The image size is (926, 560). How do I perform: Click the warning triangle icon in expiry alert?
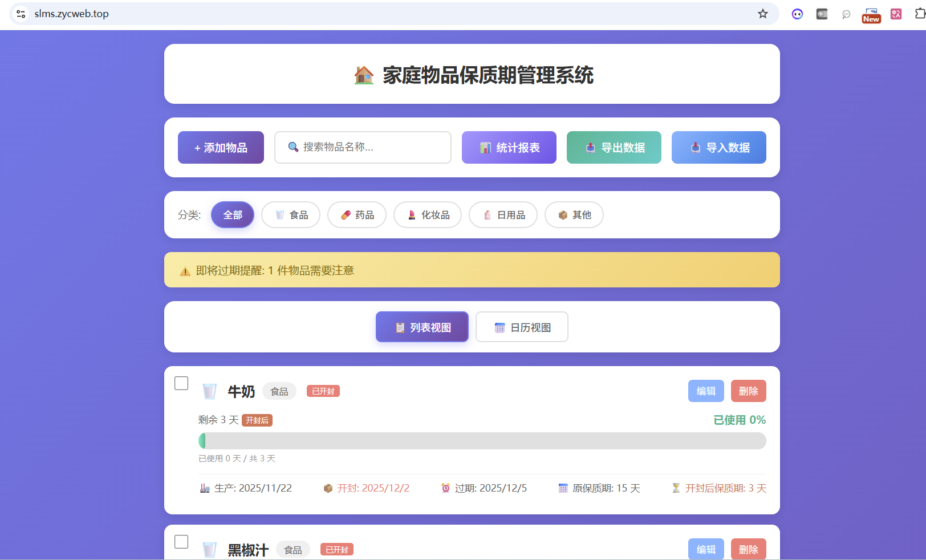(x=185, y=271)
